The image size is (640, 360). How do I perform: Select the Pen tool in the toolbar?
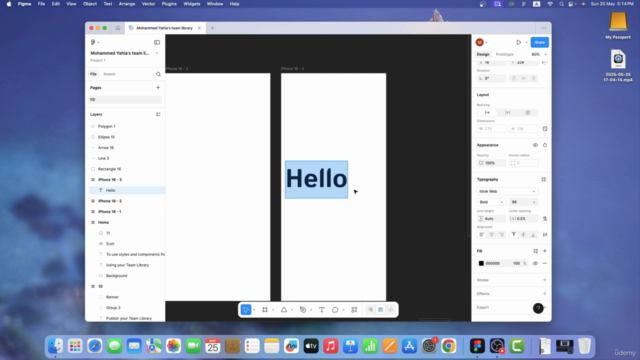[x=303, y=310]
